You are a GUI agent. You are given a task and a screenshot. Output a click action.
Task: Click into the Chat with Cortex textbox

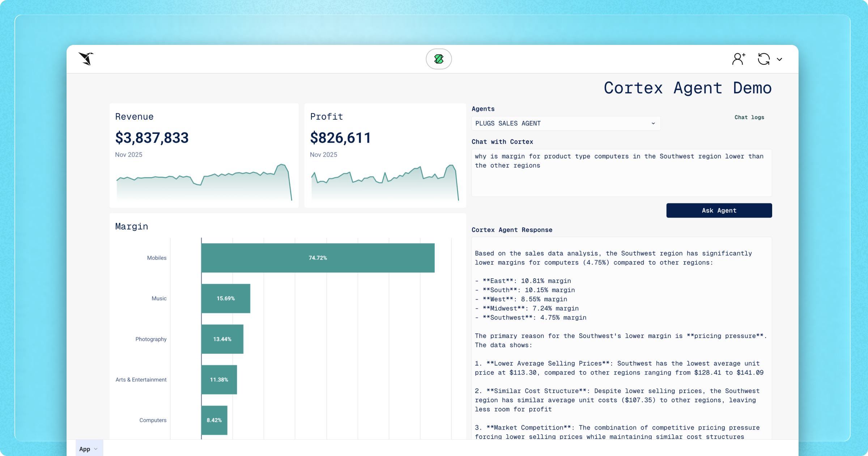click(x=621, y=173)
